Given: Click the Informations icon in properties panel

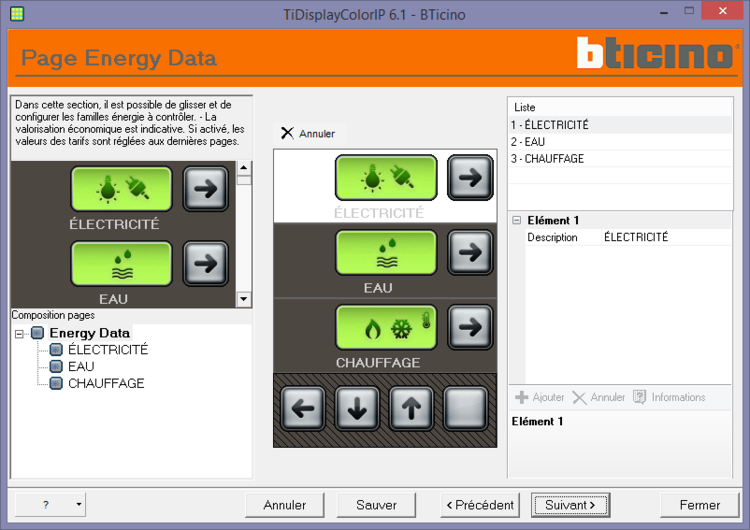Looking at the screenshot, I should tap(640, 397).
